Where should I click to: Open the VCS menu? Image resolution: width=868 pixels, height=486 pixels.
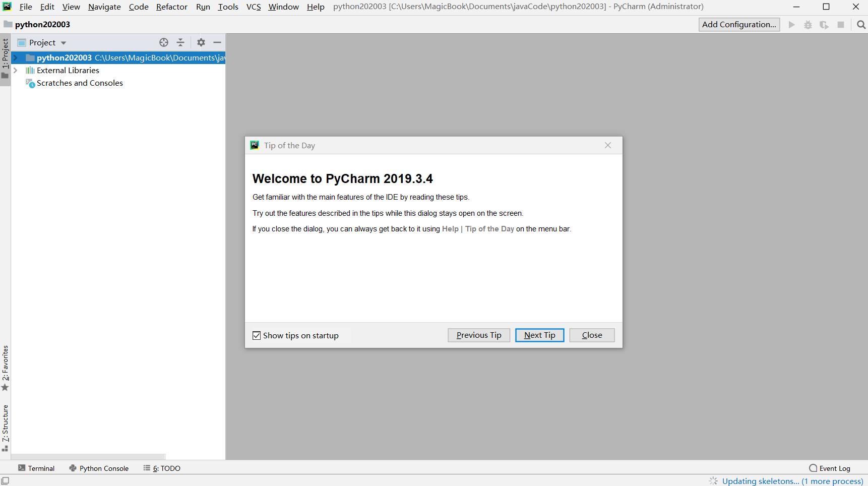point(254,7)
